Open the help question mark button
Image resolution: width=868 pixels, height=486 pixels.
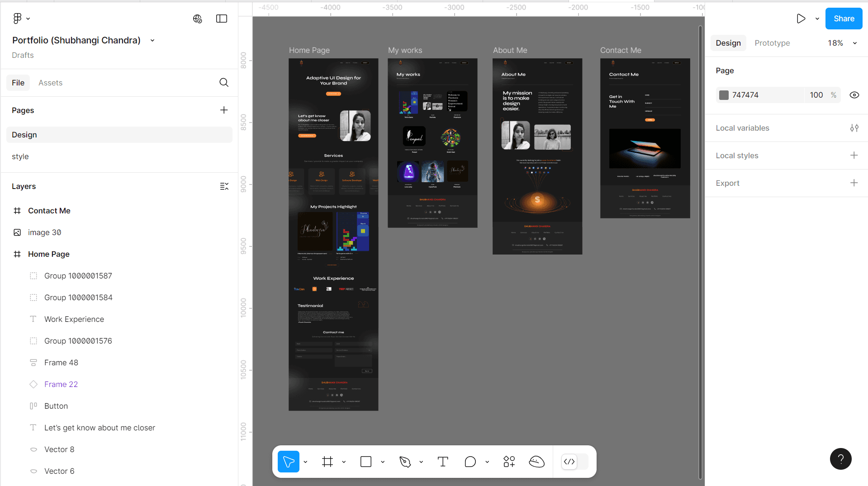pyautogui.click(x=840, y=459)
